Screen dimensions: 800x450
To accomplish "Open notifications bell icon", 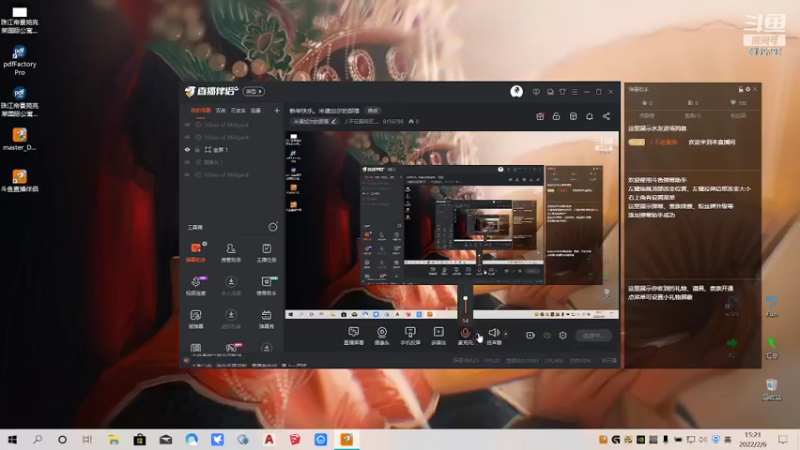I will click(589, 116).
